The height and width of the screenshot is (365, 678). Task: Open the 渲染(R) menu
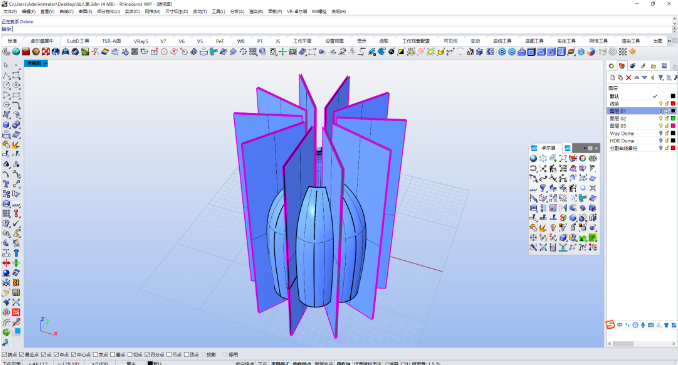(x=256, y=12)
